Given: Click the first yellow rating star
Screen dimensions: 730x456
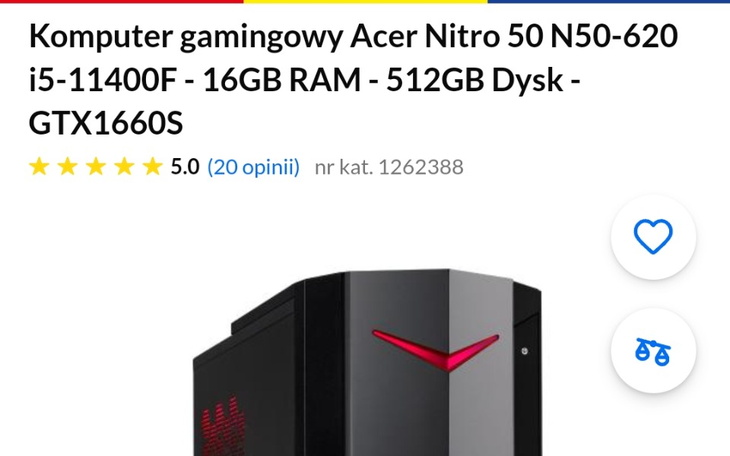Looking at the screenshot, I should (x=39, y=167).
